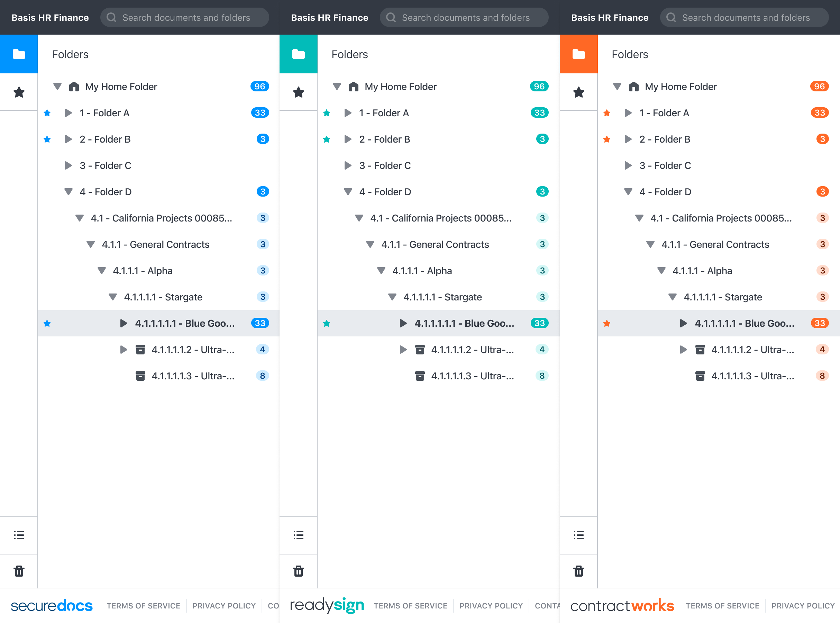
Task: Click archive box icon of 4.1.1.1.1.3 in contractworks panel
Action: coord(700,376)
